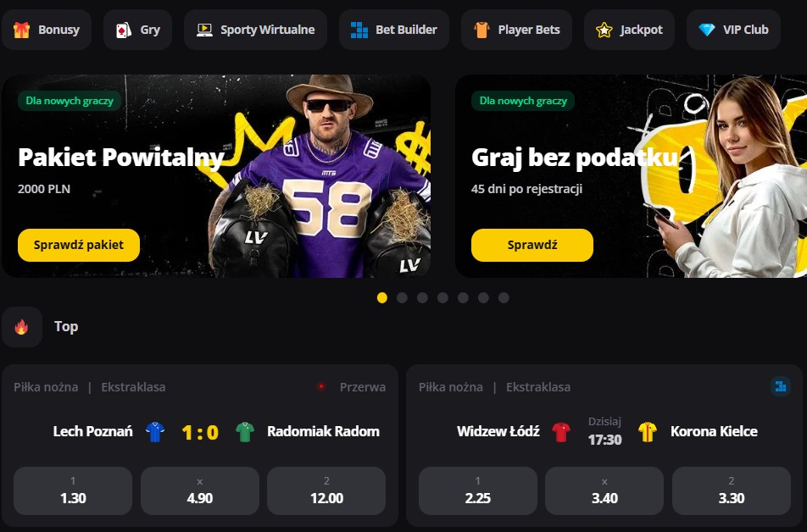Open Ekstraklasa link on Lech Poznań match
807x532 pixels.
tap(133, 387)
